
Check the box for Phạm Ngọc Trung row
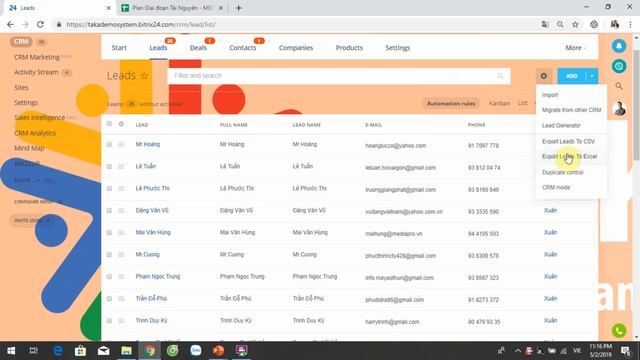(x=109, y=277)
